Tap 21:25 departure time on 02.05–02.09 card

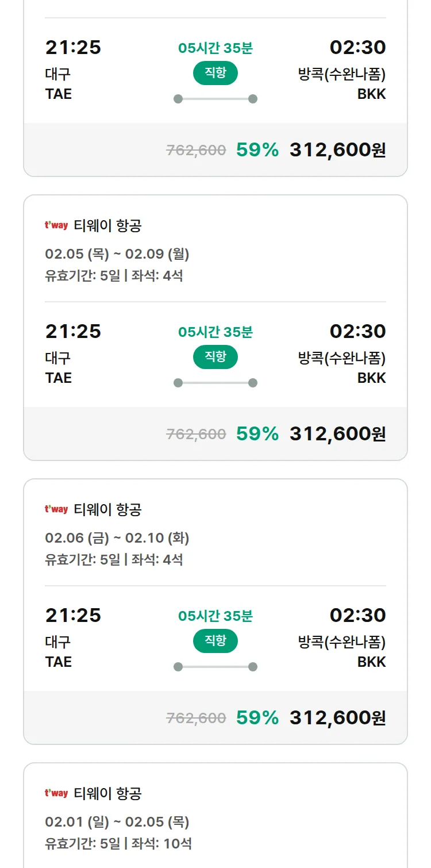click(x=73, y=332)
